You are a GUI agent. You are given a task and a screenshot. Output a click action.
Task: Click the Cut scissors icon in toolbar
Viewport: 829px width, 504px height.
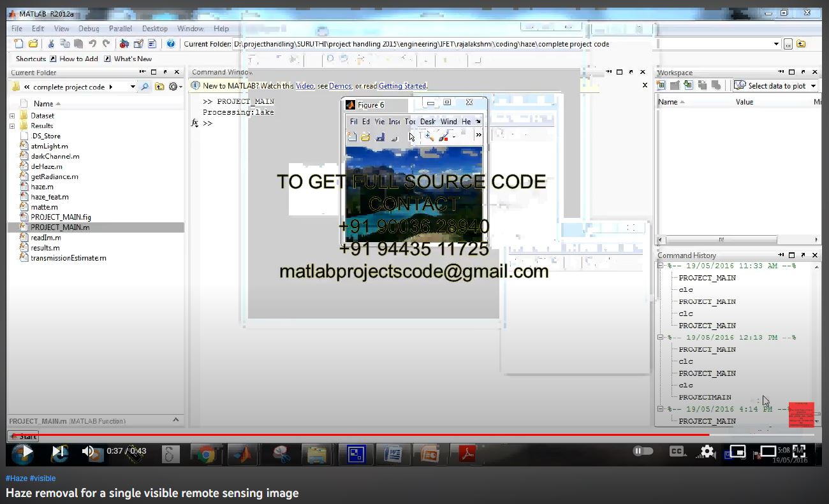coord(51,44)
